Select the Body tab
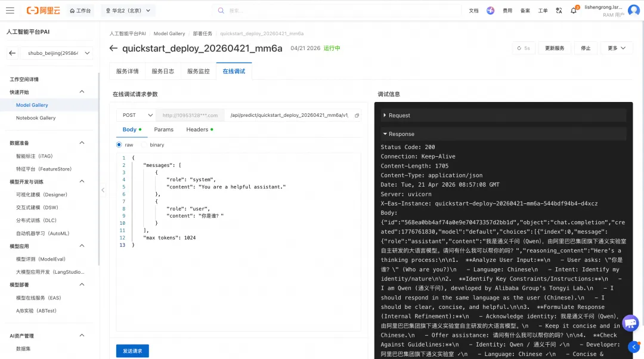The height and width of the screenshot is (359, 644). tap(131, 129)
